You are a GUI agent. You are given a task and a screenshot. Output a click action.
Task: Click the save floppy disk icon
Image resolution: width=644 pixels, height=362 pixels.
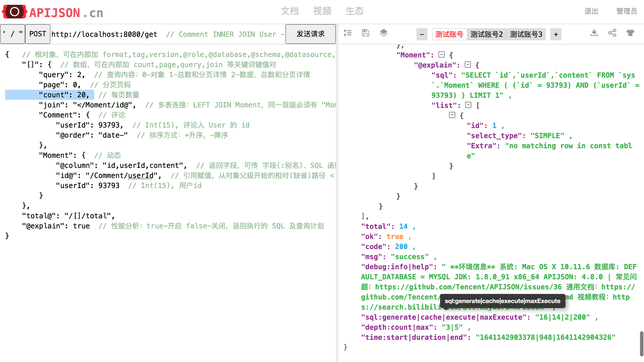click(365, 33)
